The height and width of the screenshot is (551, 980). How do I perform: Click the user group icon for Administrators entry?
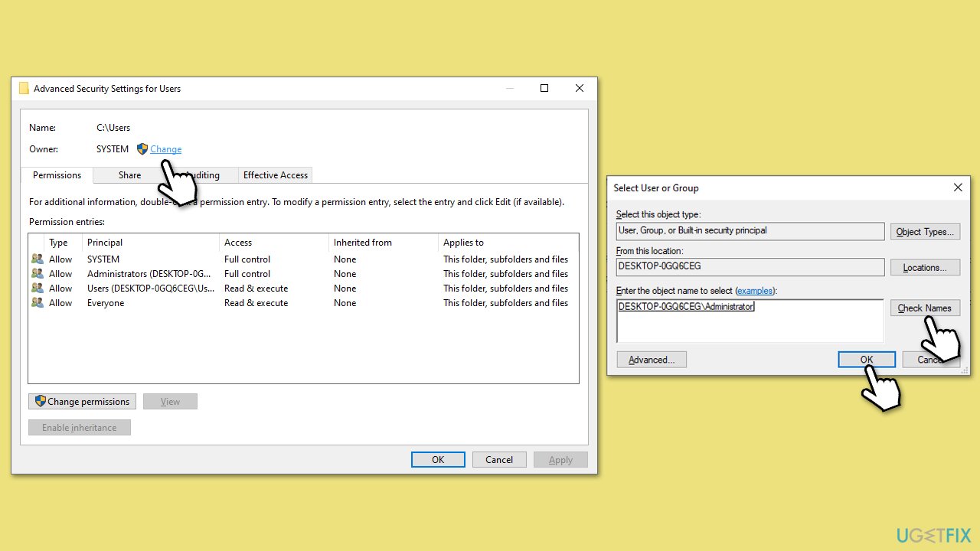38,274
